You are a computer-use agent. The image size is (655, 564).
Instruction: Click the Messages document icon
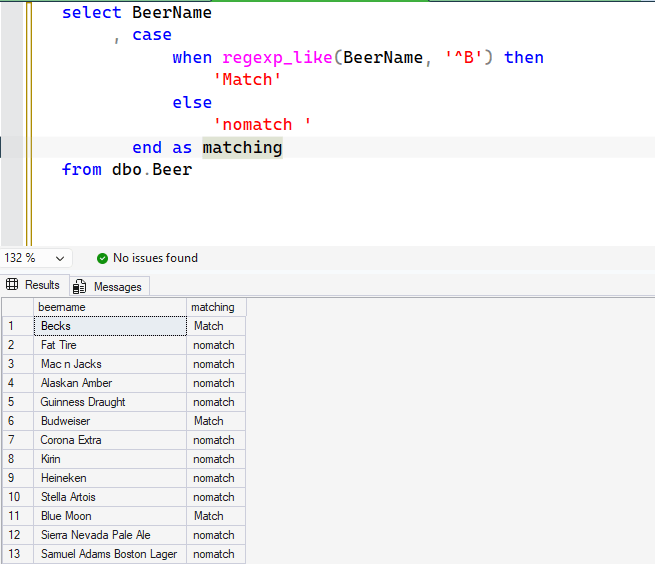coord(79,287)
